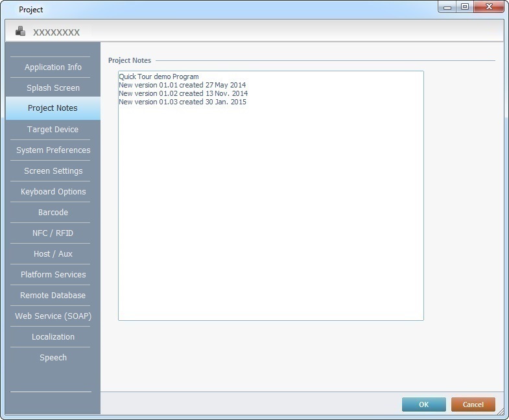Select Keyboard Options in sidebar
The width and height of the screenshot is (509, 420).
coord(53,192)
